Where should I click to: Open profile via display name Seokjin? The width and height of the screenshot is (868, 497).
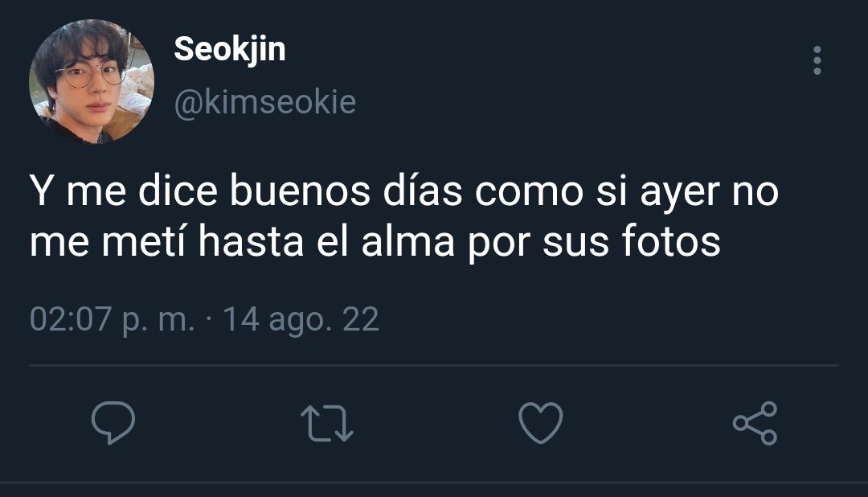(230, 50)
